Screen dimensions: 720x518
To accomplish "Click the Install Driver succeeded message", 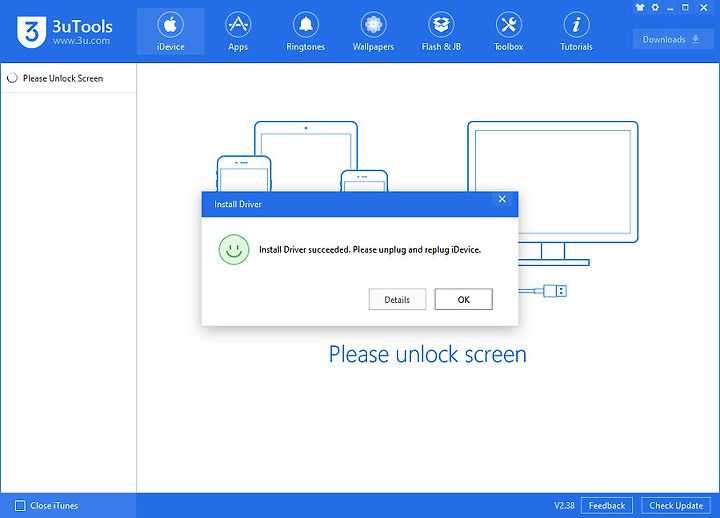I will (370, 250).
